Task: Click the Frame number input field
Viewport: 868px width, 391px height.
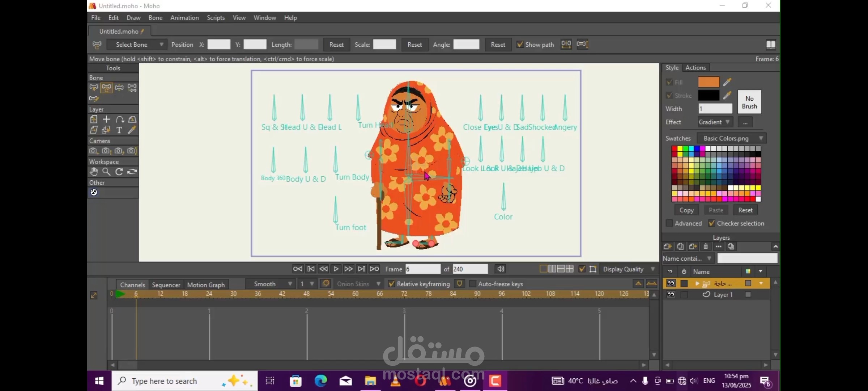Action: (x=423, y=269)
